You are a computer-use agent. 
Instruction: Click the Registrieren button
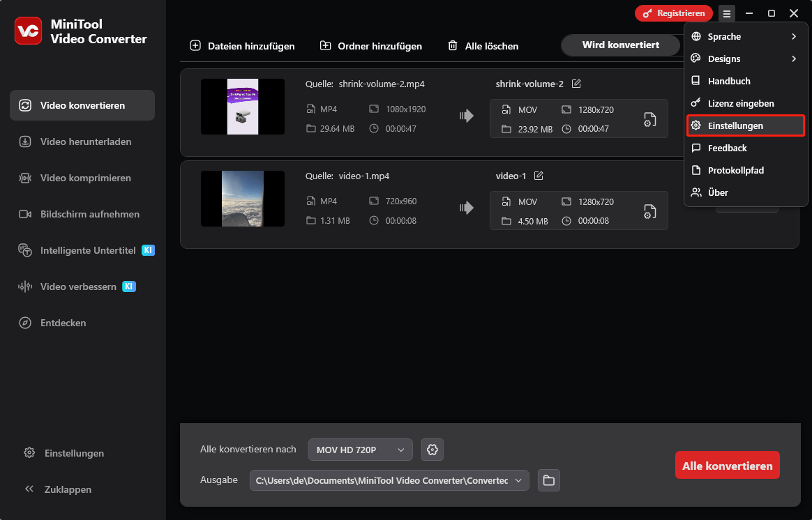[674, 13]
